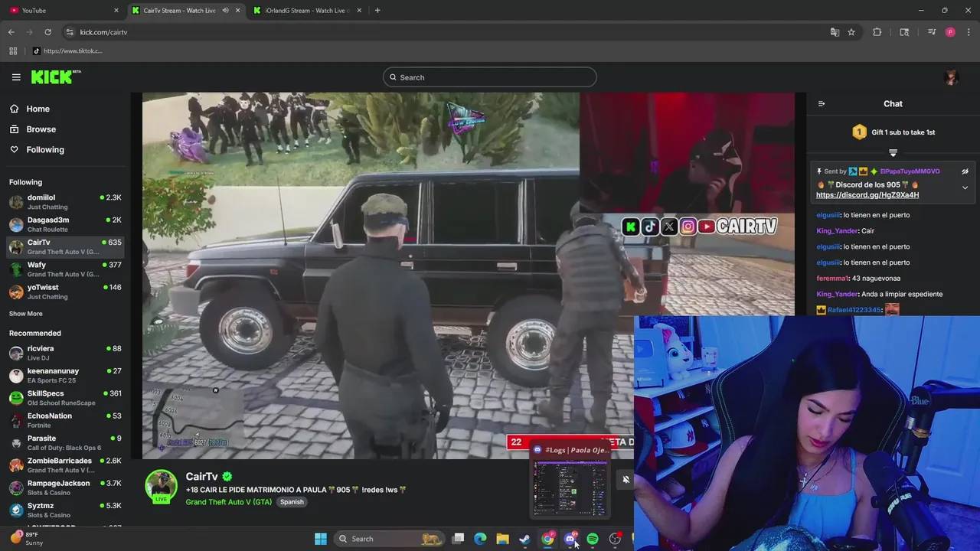Open the TikTok bookmark
Image resolution: width=980 pixels, height=551 pixels.
[x=67, y=51]
